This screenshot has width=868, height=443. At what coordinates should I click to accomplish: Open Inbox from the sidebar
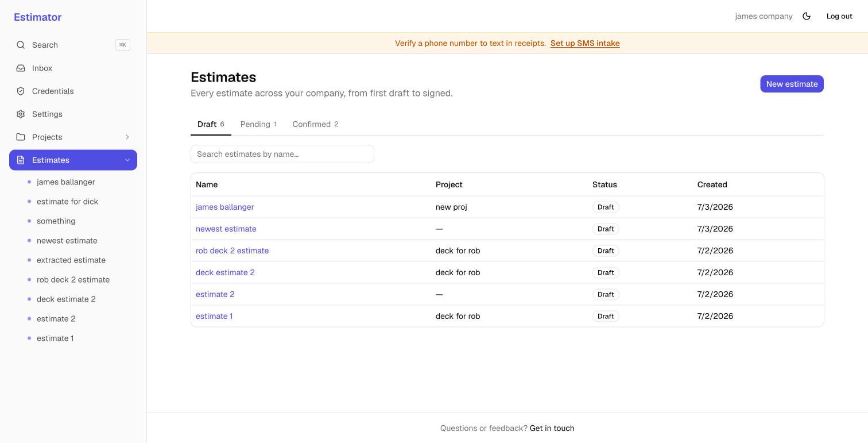73,68
